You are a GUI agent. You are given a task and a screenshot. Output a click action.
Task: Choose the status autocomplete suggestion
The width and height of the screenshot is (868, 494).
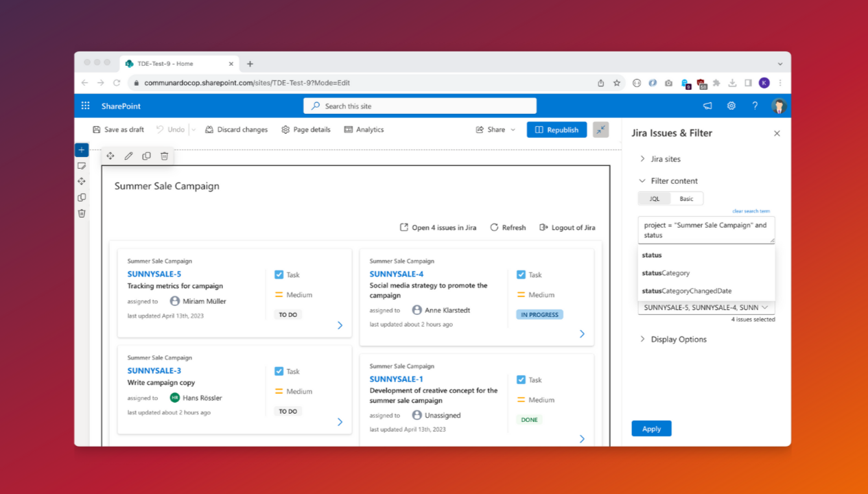pyautogui.click(x=706, y=255)
